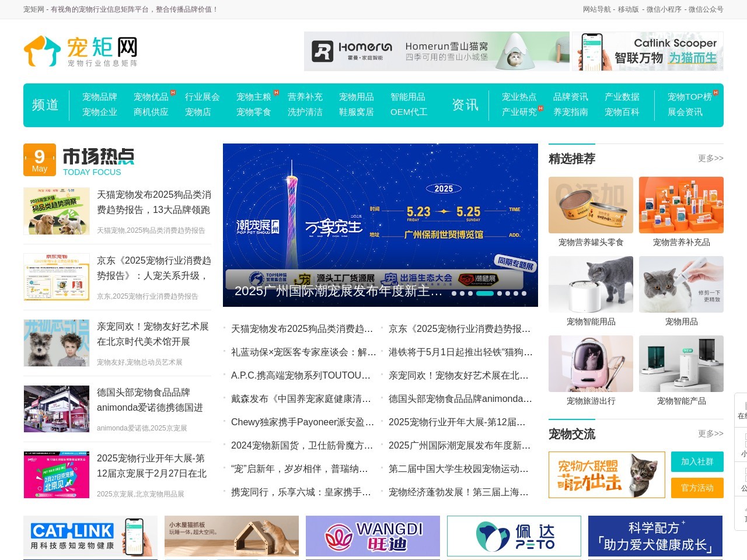
Task: Select 宠物店 in channel menu
Action: [x=198, y=112]
